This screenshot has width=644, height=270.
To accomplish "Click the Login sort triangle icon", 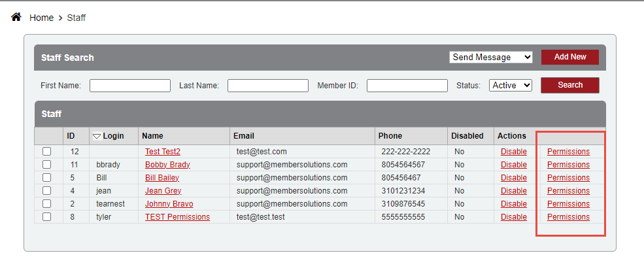I will [97, 136].
